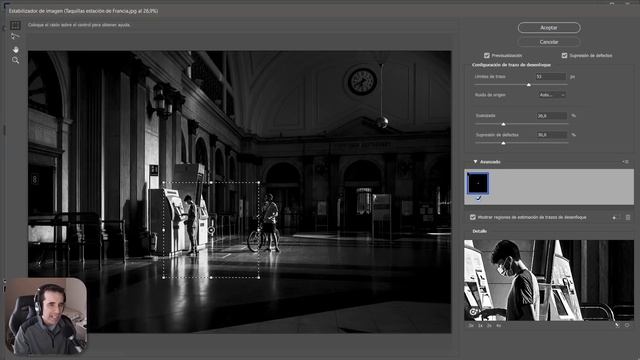
Task: Open the Avanzado panel flyout menu
Action: tap(625, 162)
